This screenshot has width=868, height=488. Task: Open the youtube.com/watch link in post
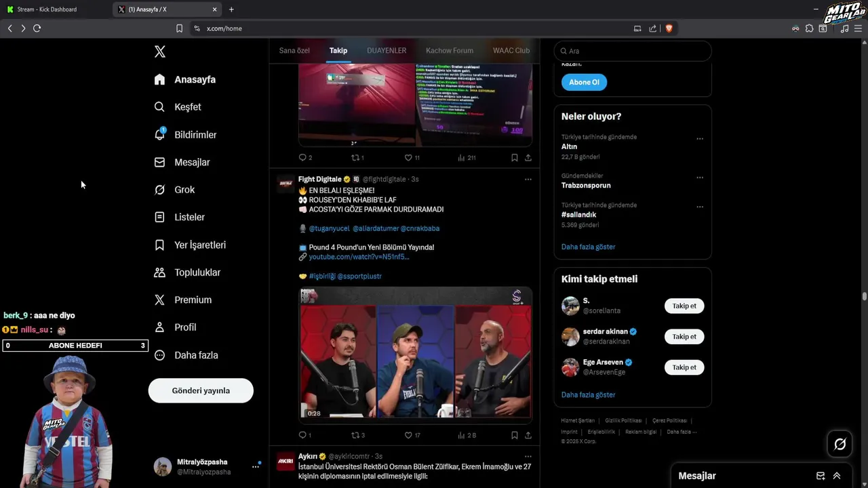[359, 257]
